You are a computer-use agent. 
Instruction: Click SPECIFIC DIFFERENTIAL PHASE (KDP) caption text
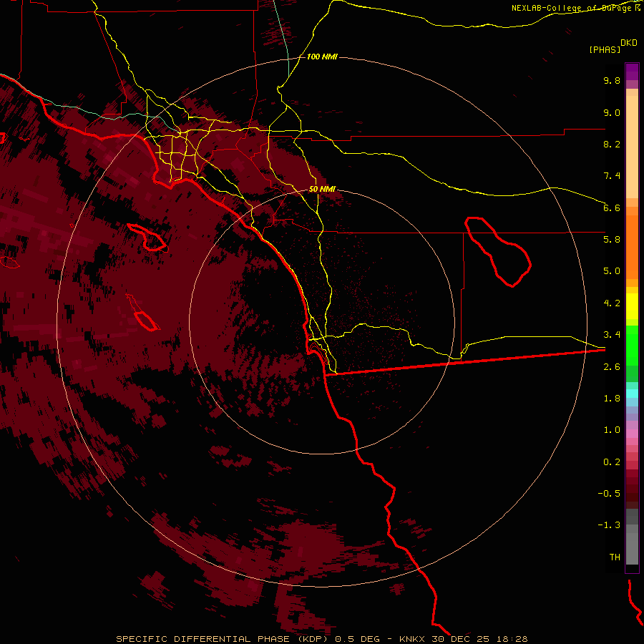coord(223,639)
